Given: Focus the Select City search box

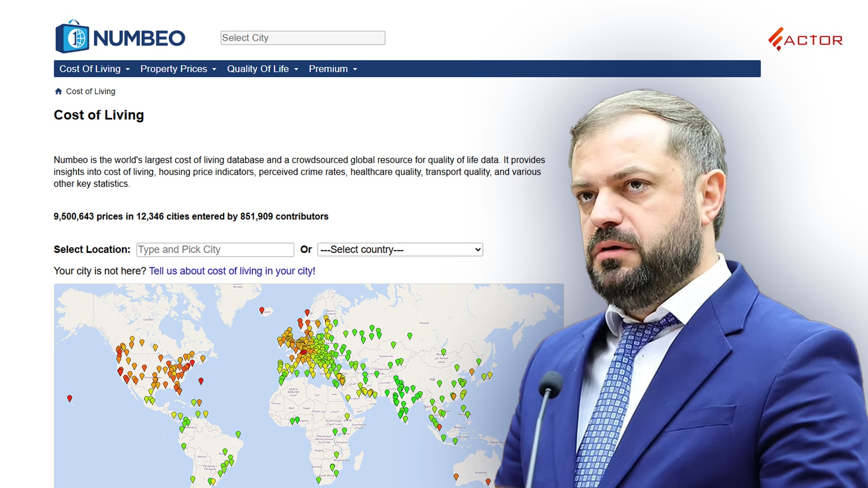Looking at the screenshot, I should coord(302,38).
